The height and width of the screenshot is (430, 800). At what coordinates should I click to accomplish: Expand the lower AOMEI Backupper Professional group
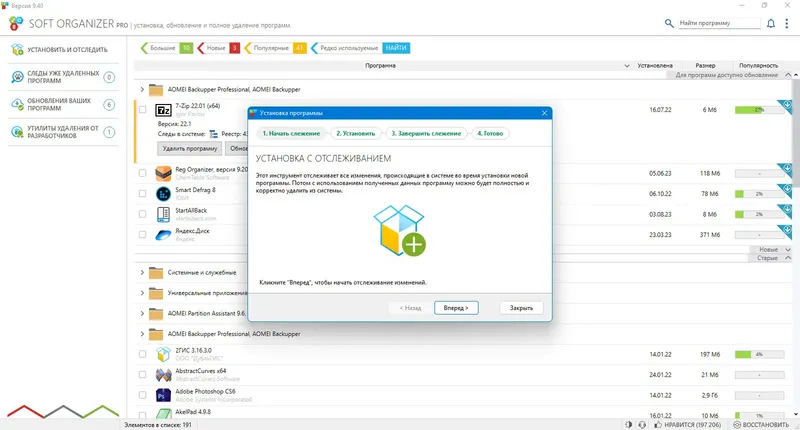coord(142,334)
